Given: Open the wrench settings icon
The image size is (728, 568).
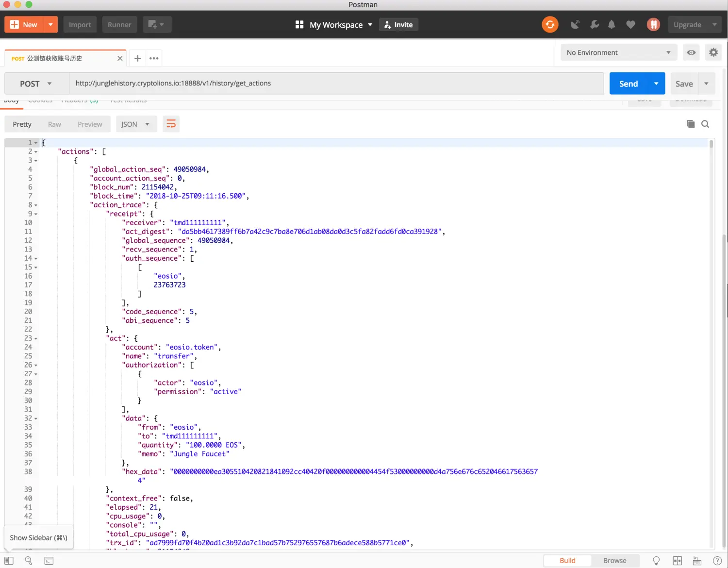Looking at the screenshot, I should coord(595,25).
